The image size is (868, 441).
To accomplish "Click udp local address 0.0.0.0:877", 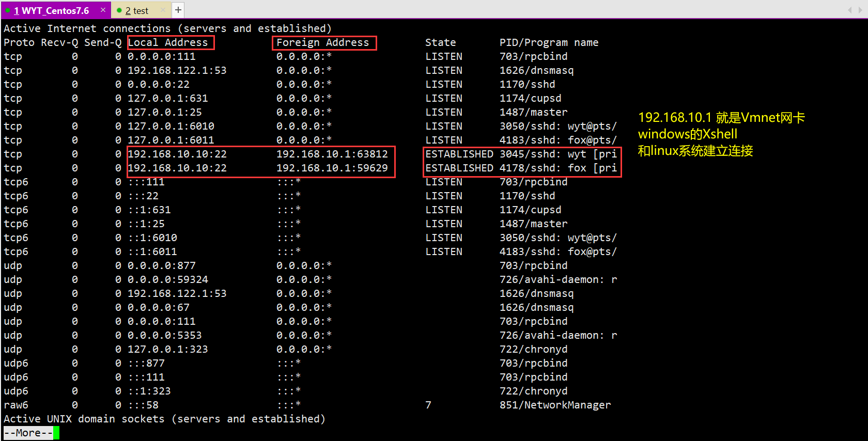I will [x=162, y=265].
